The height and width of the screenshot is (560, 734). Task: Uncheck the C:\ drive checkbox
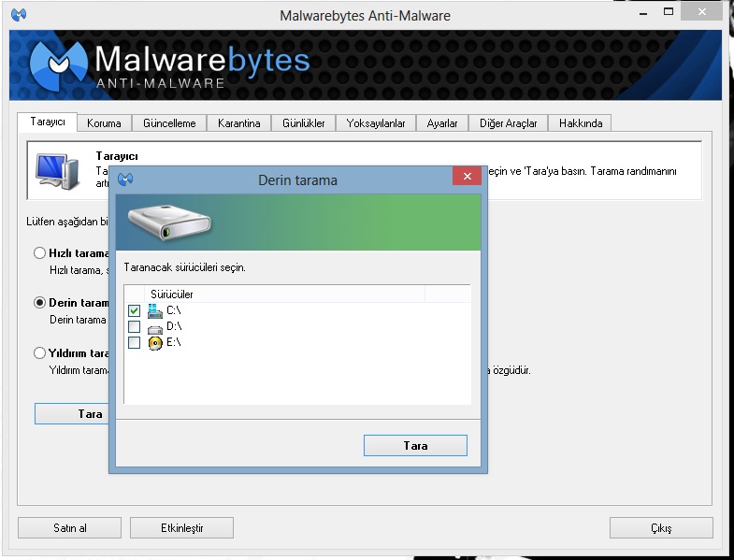click(134, 310)
